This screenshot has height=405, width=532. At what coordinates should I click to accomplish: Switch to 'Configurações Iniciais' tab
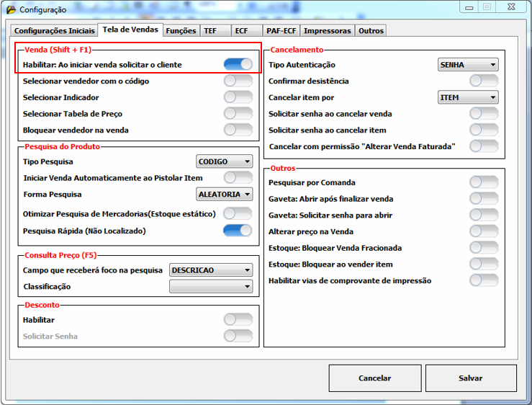54,31
